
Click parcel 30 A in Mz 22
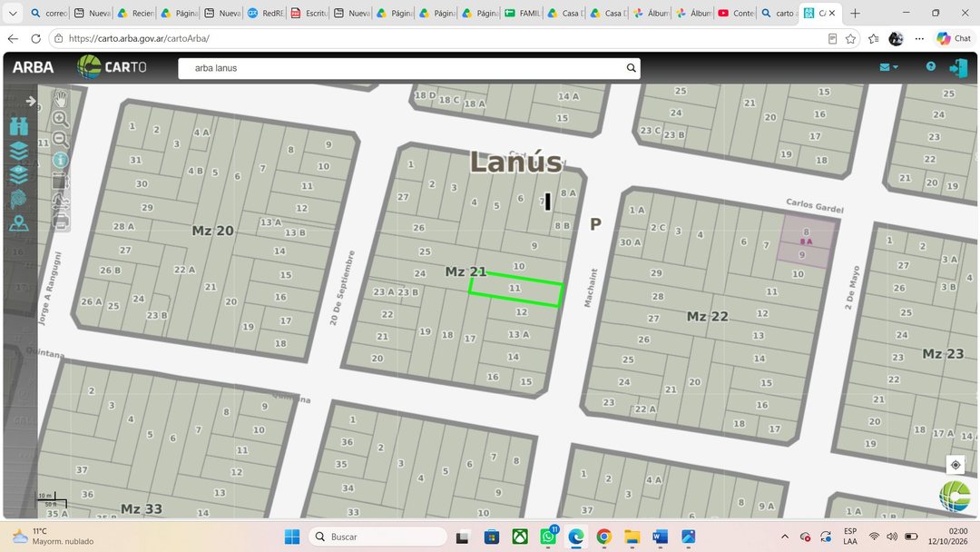[630, 241]
